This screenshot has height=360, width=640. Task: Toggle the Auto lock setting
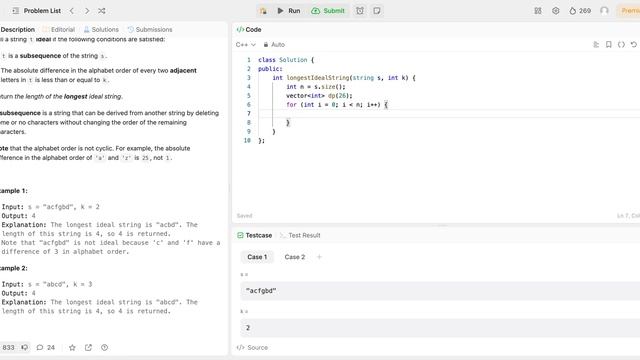tap(274, 44)
